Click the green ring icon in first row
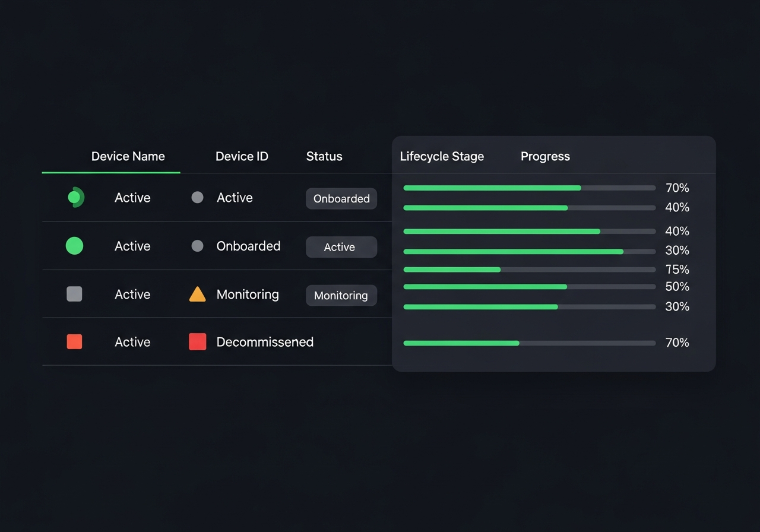The image size is (760, 532). 75,197
